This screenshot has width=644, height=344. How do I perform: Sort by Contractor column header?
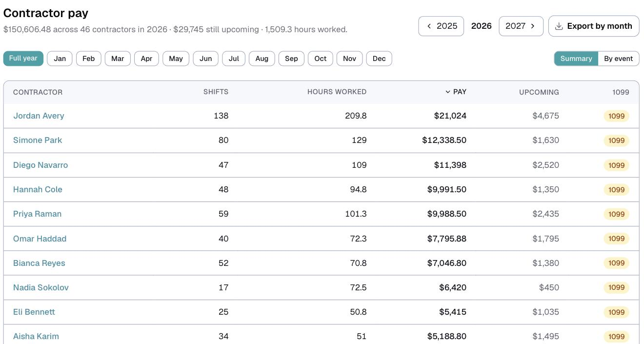(x=38, y=92)
